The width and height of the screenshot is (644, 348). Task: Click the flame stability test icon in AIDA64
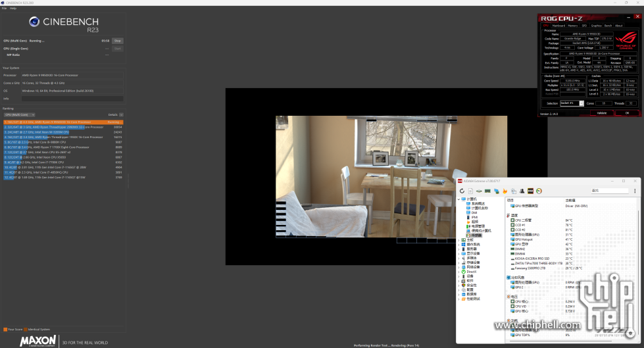[x=505, y=191]
